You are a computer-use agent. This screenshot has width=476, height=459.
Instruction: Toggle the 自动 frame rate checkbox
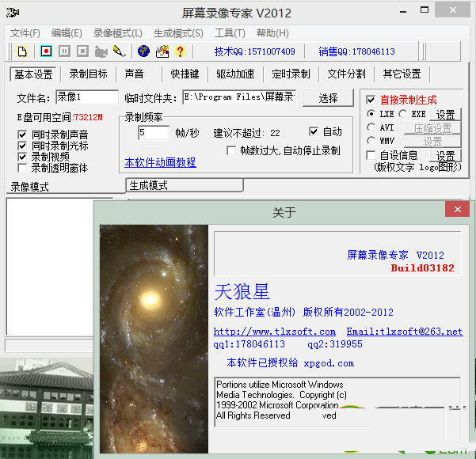click(314, 131)
